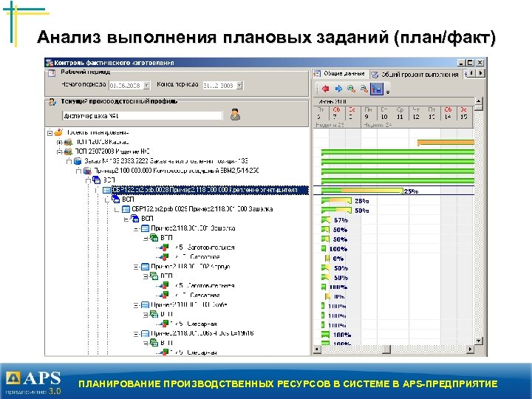Zoom out on the Gantt timeline scale
Viewport: 532px width, 399px height.
tap(364, 89)
